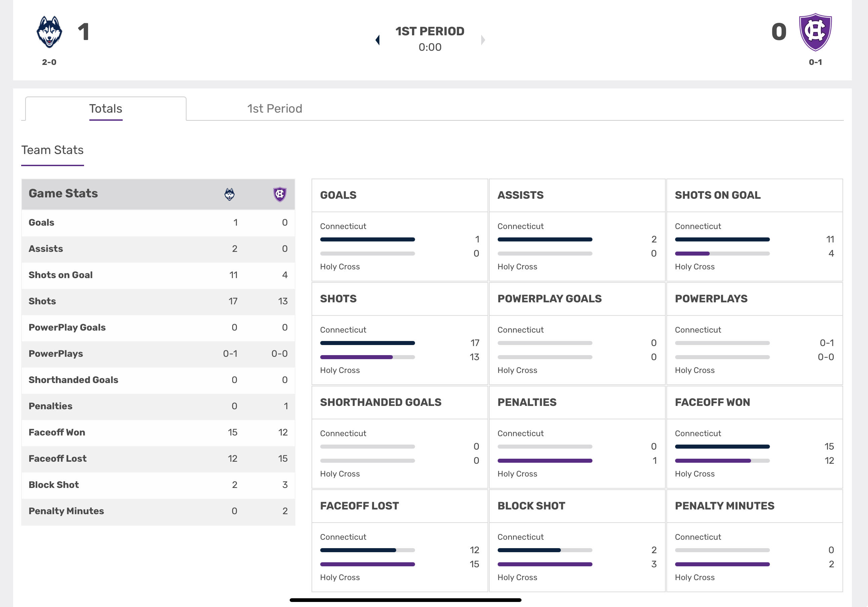The width and height of the screenshot is (868, 607).
Task: Click the 'Shots on Goal' row label
Action: [x=60, y=275]
